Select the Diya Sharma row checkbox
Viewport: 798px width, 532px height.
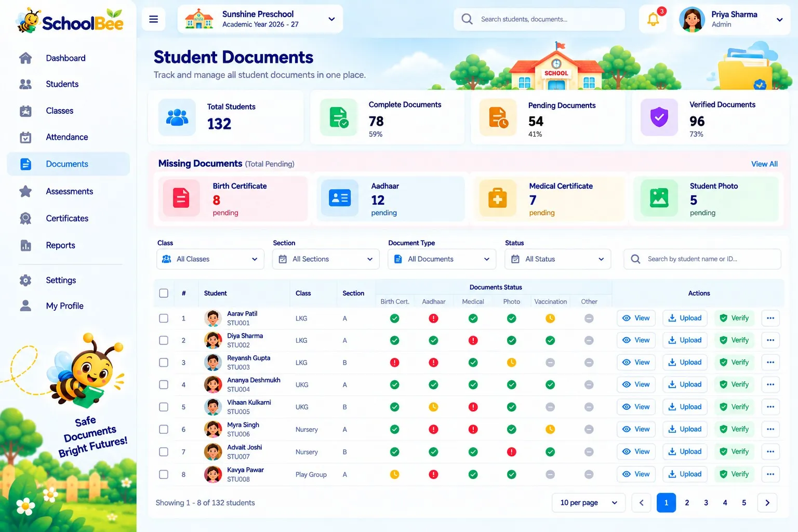pos(164,340)
